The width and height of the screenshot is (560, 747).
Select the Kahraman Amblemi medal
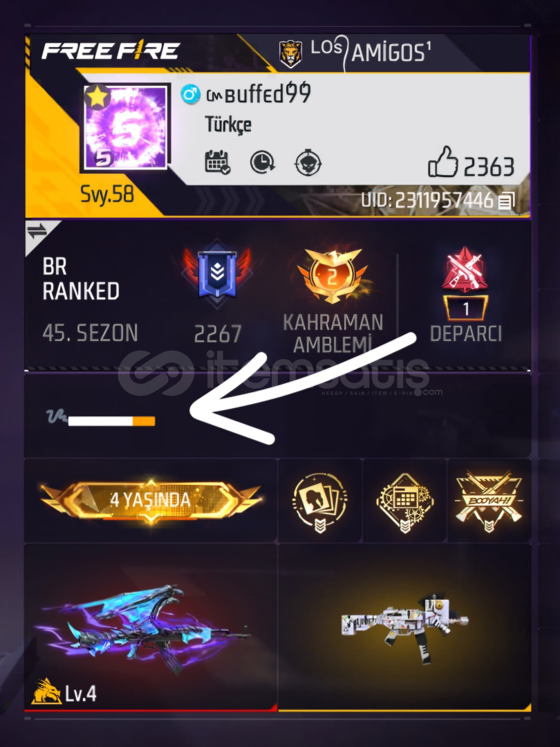pos(333,275)
